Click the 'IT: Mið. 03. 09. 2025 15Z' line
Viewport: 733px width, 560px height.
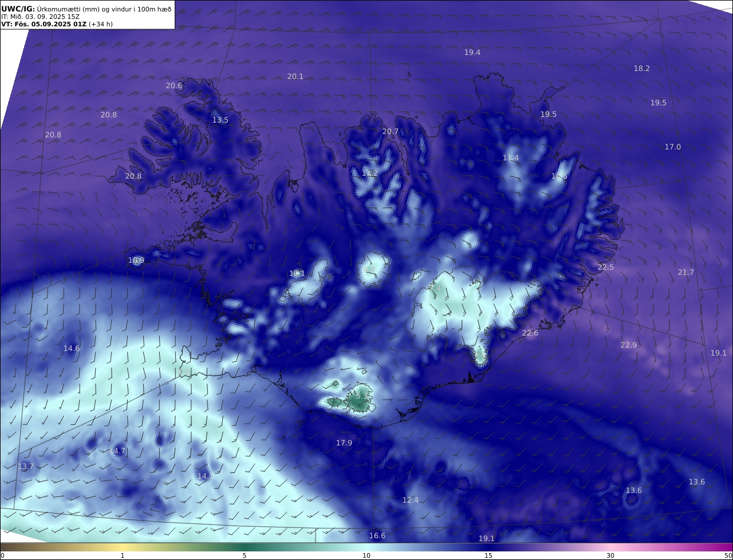click(40, 16)
